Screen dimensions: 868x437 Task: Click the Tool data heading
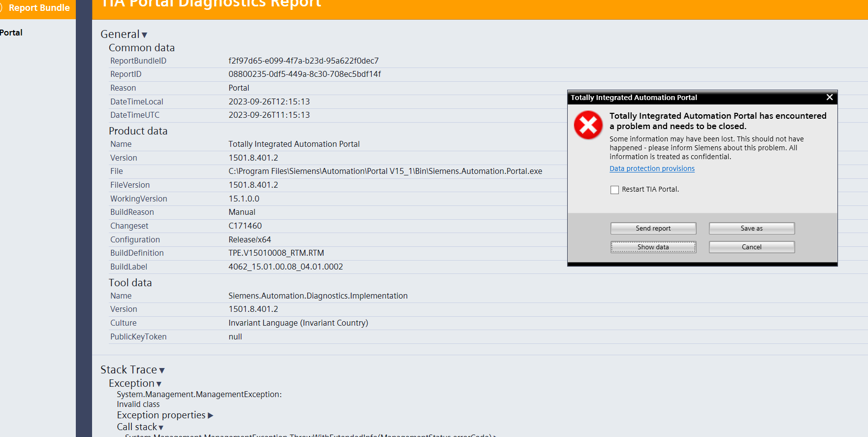coord(130,283)
